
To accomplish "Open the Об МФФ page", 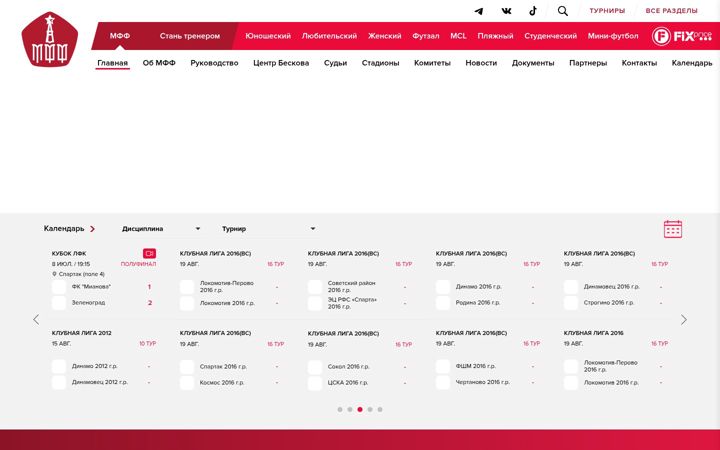I will pos(159,63).
